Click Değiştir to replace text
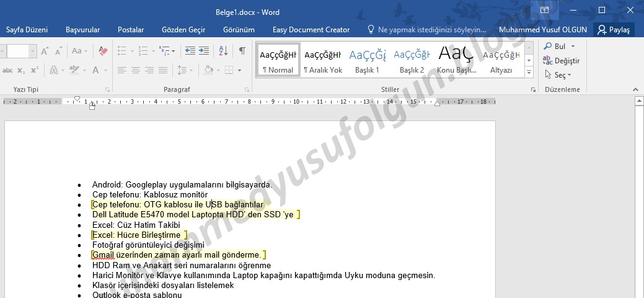This screenshot has width=644, height=298. [561, 60]
